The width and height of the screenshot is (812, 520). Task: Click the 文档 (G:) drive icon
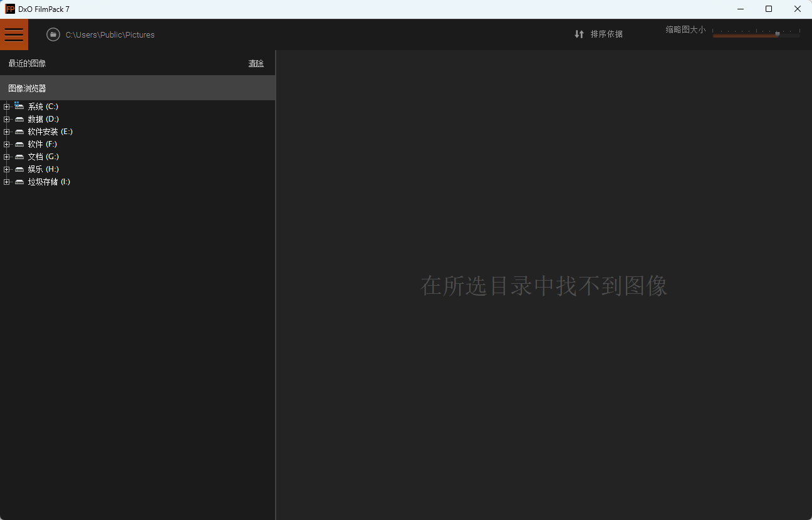[x=19, y=157]
